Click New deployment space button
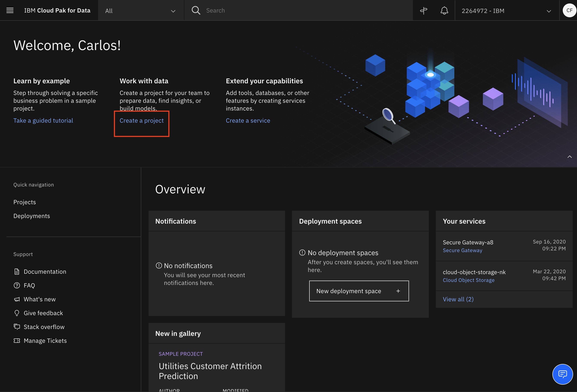Screen dimensions: 577x392 click(359, 291)
